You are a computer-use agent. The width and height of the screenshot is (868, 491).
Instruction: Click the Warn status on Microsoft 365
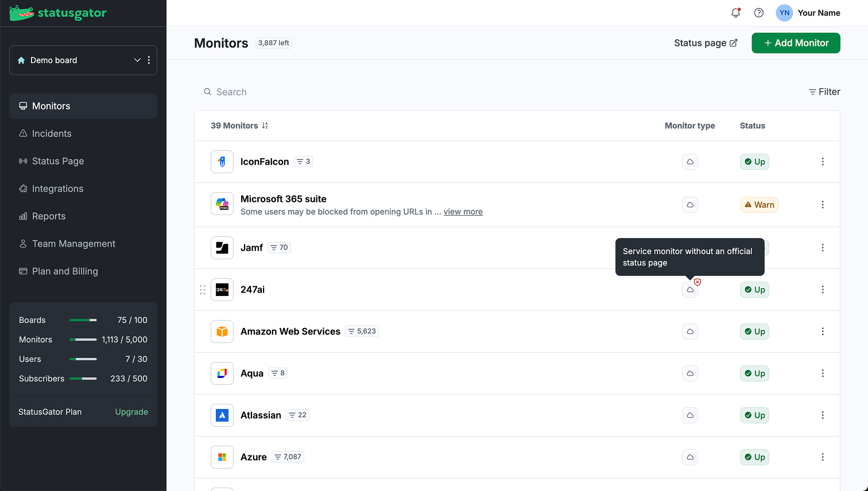(759, 205)
